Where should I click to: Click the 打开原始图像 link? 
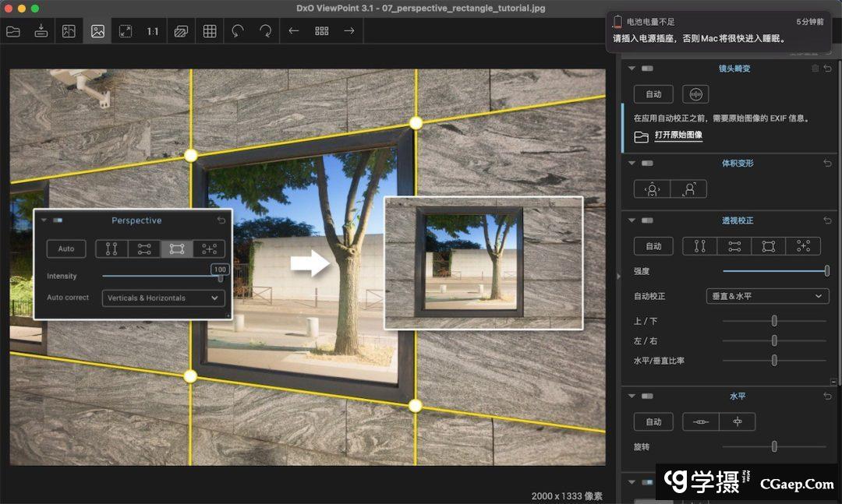pyautogui.click(x=678, y=136)
